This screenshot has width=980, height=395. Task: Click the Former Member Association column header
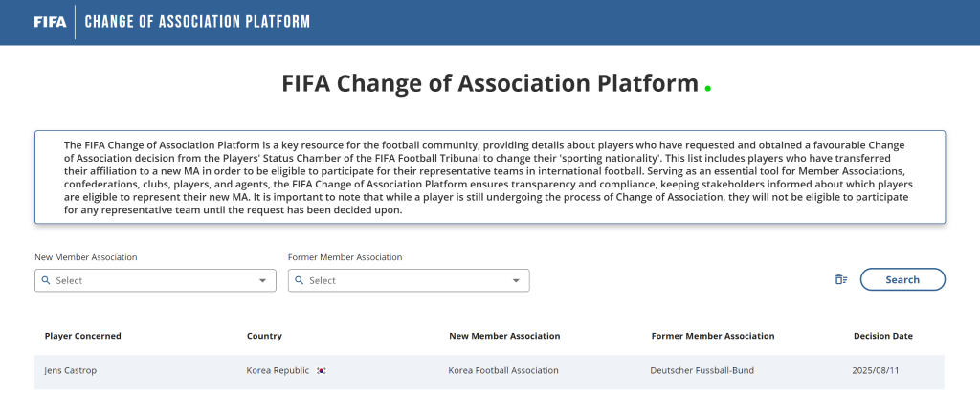click(x=712, y=336)
